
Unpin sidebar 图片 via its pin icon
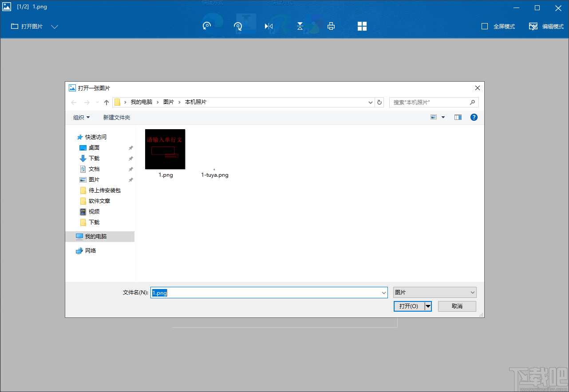pyautogui.click(x=130, y=180)
